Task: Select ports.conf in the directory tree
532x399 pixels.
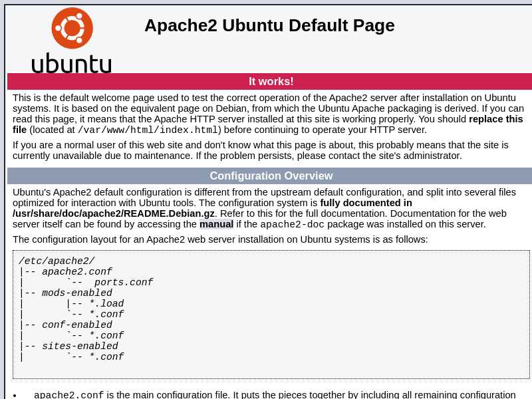Action: pos(124,283)
